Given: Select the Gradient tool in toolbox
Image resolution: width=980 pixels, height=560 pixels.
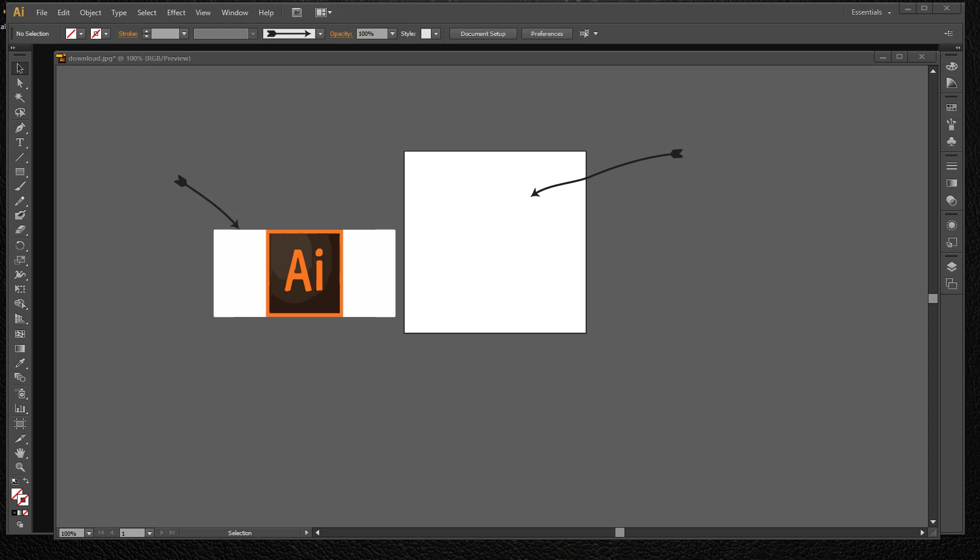Looking at the screenshot, I should [x=20, y=348].
